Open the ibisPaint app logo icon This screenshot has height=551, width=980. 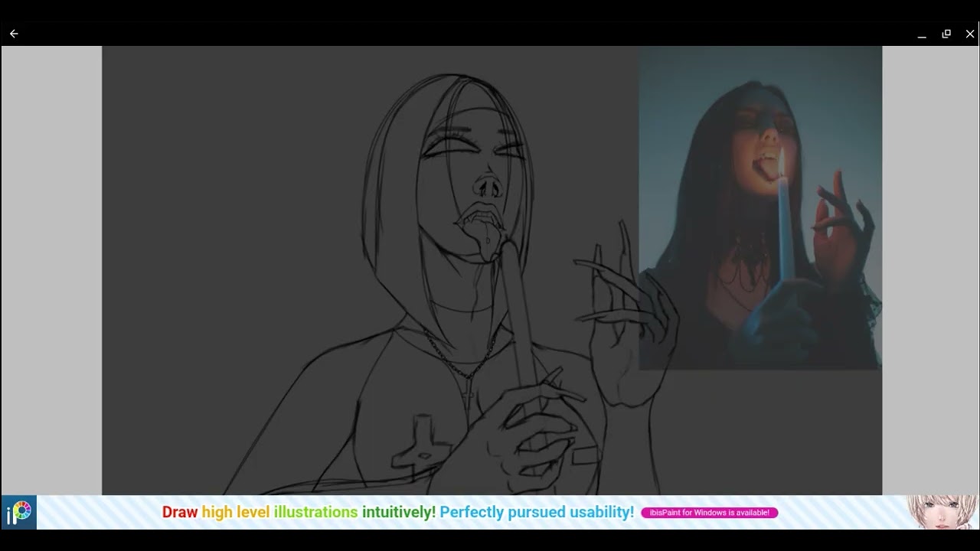(x=18, y=512)
